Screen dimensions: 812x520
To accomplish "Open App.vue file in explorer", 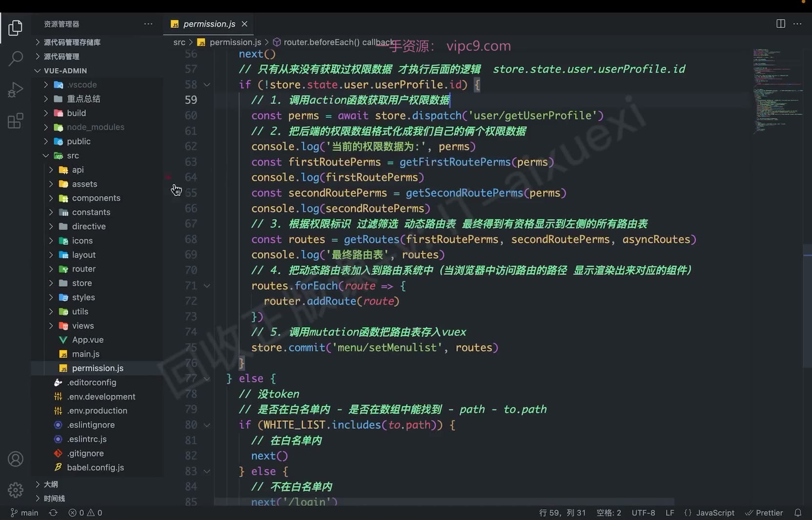I will [88, 340].
